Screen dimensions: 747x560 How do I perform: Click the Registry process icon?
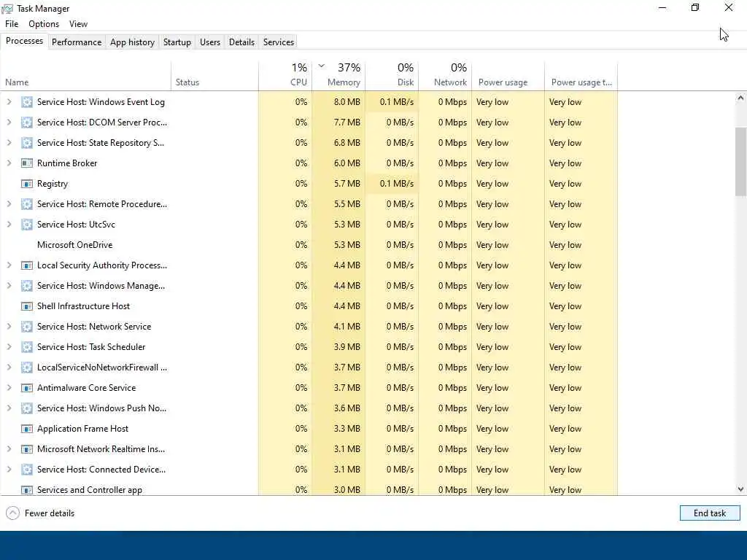(27, 184)
